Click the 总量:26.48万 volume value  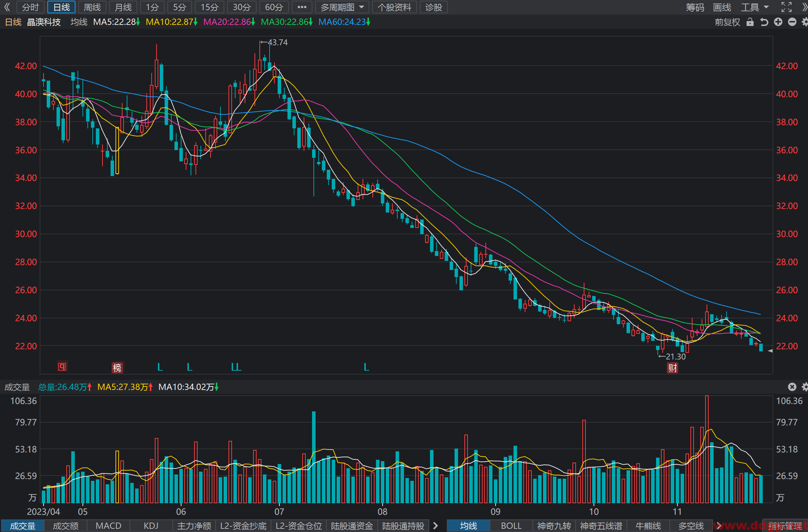[x=65, y=387]
